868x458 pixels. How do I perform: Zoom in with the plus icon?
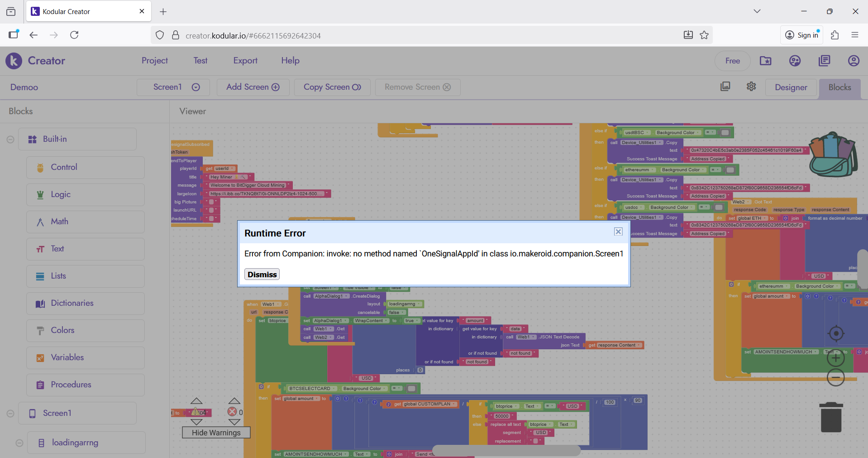836,358
